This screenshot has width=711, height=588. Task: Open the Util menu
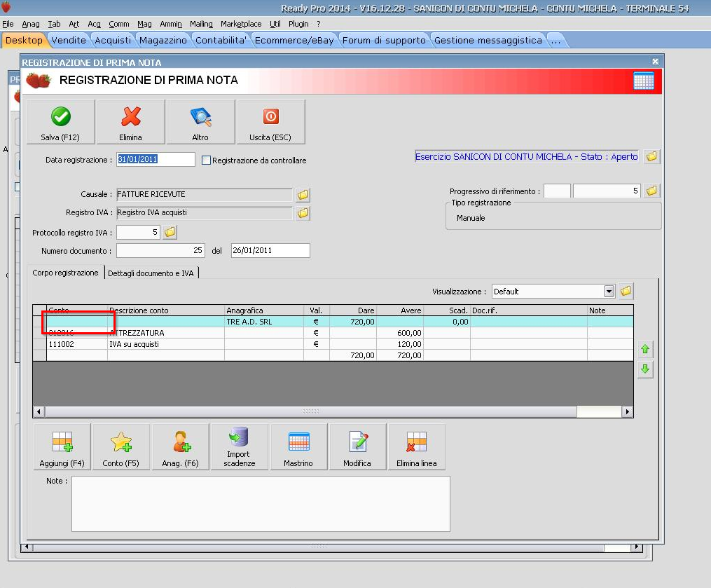[275, 24]
